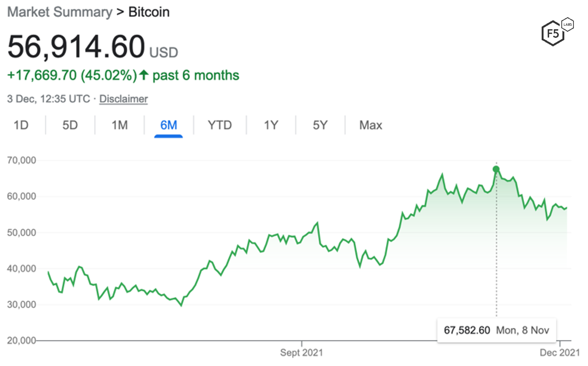Viewport: 588px width, 366px height.
Task: Click the +17,669.70 (45.02%) change text
Action: 72,76
